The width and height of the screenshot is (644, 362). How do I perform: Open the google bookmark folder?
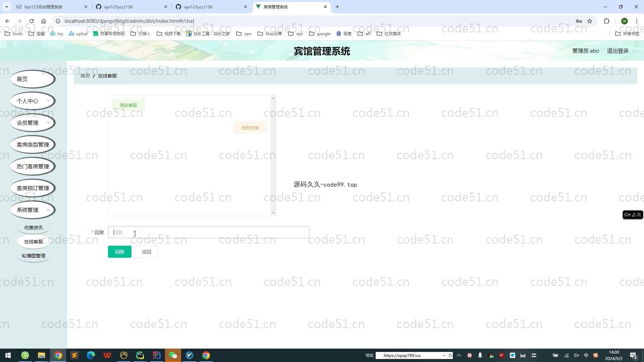(320, 34)
